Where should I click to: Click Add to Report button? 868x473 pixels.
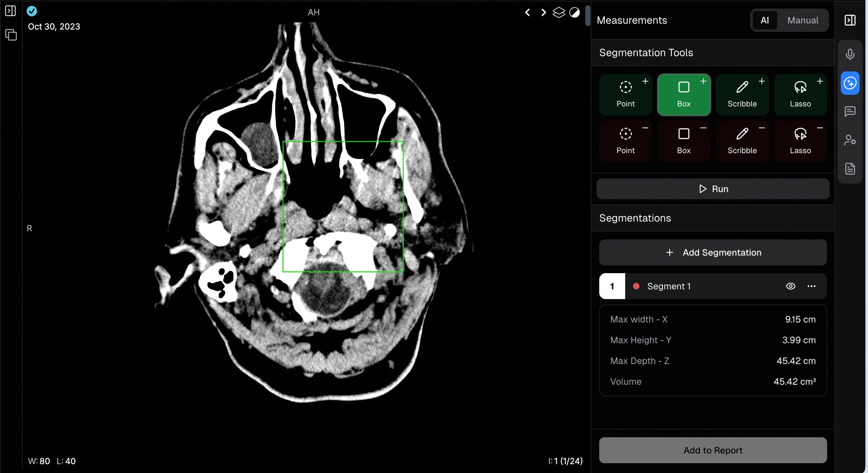(713, 450)
